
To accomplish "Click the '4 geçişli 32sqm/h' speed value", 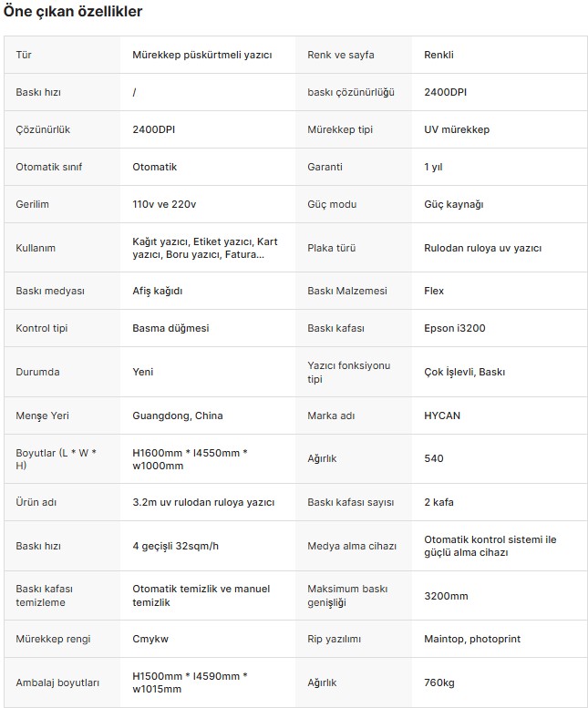I will tap(175, 546).
